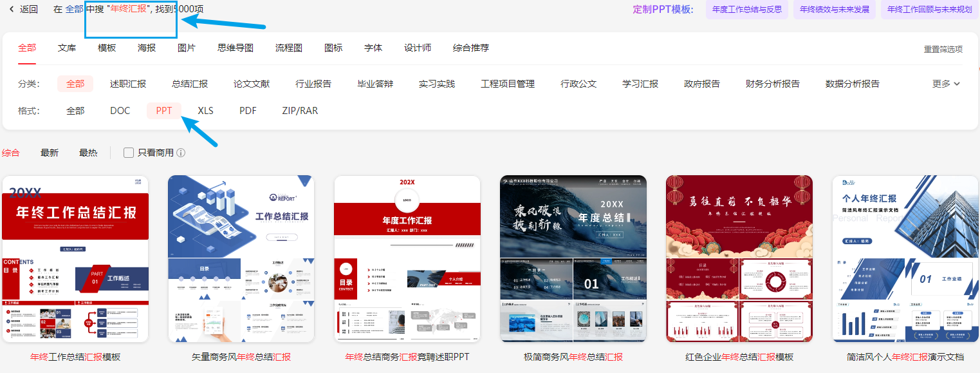This screenshot has height=373, width=980.
Task: Click the 红色企业年终总结汇报模板 title link
Action: tap(739, 357)
